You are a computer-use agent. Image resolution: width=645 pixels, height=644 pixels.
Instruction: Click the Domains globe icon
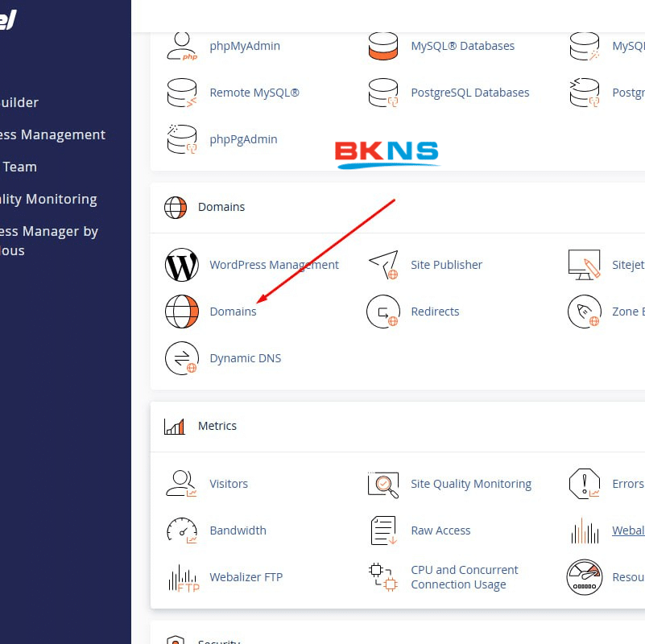(182, 312)
